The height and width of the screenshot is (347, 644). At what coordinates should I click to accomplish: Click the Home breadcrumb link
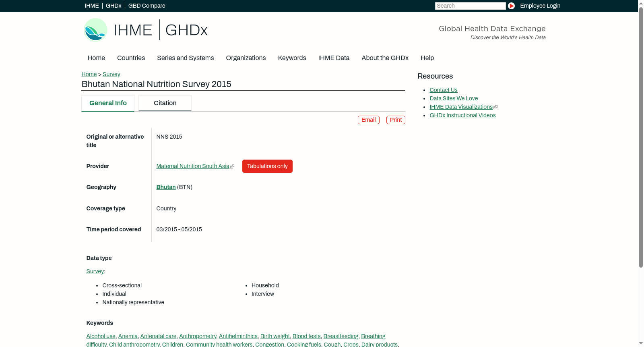tap(89, 74)
